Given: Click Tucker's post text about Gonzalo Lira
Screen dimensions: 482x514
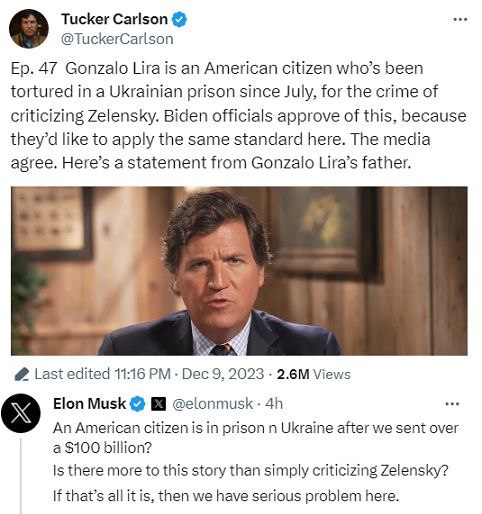Looking at the screenshot, I should click(x=238, y=115).
